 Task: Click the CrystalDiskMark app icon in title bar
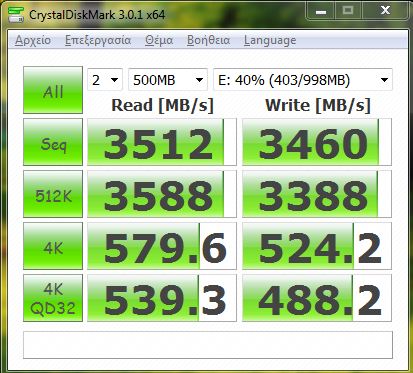pyautogui.click(x=16, y=14)
